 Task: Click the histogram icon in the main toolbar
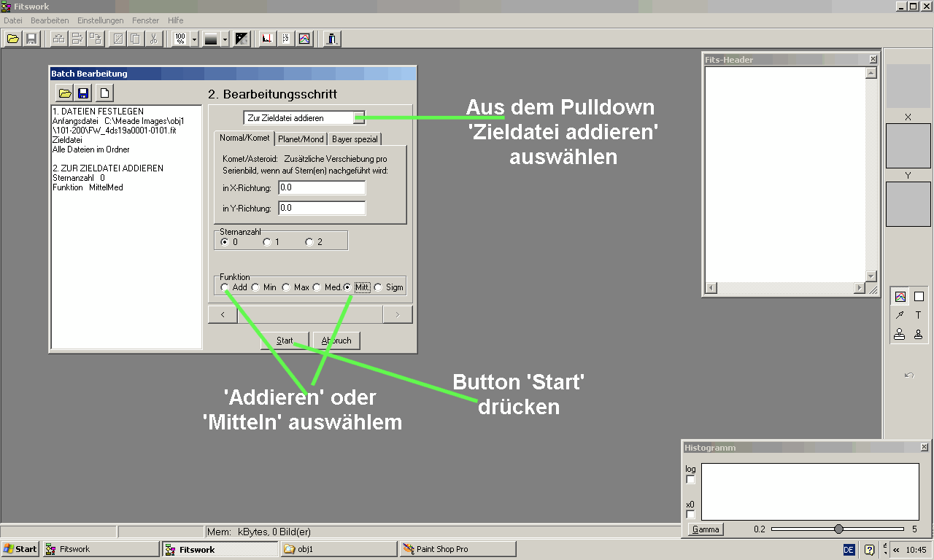pos(267,39)
